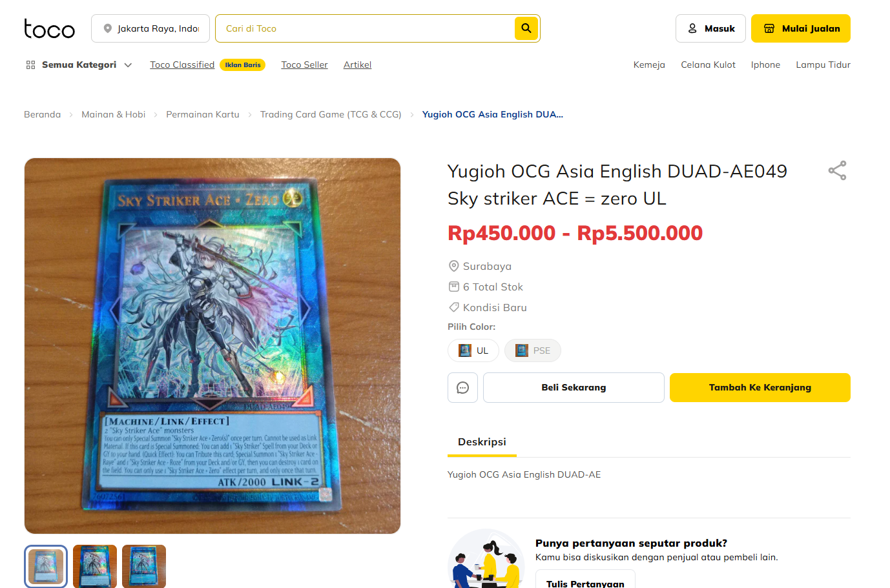Expand the Semua Kategori dropdown chevron
890x588 pixels.
[128, 65]
